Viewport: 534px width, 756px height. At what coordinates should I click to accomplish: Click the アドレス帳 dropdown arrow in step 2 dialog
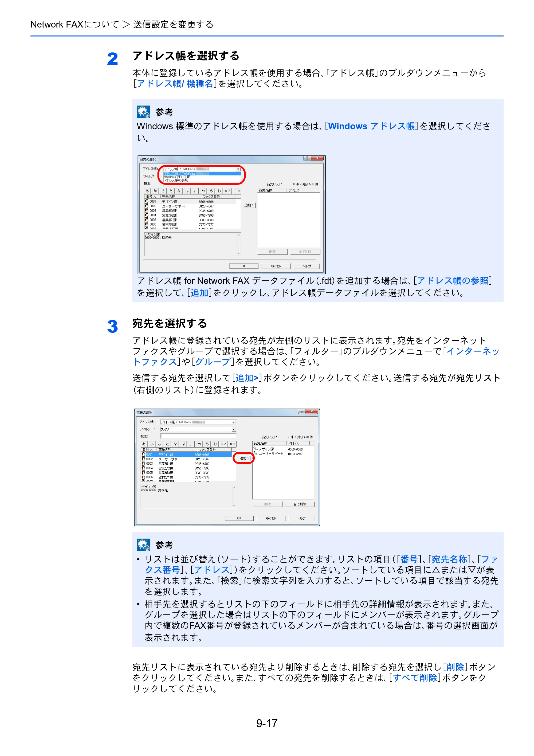(x=238, y=169)
